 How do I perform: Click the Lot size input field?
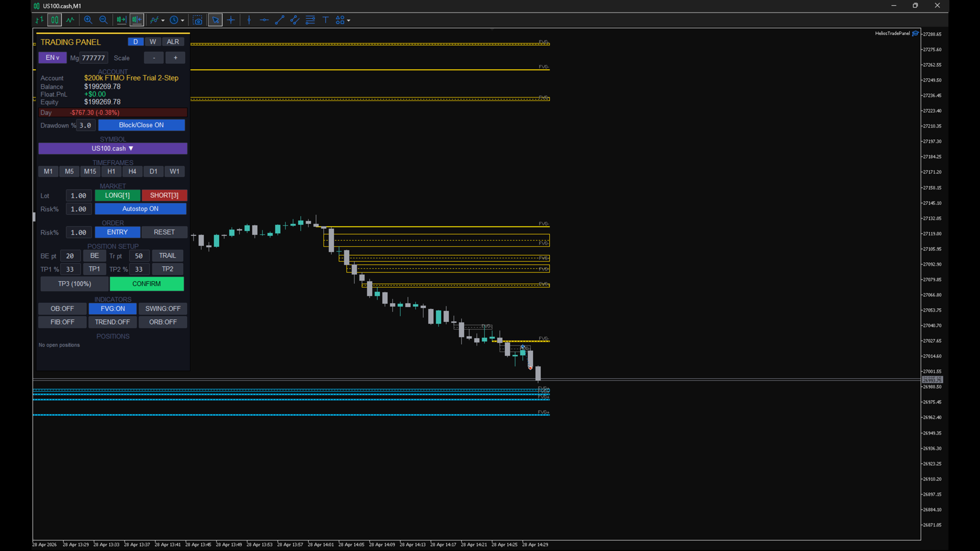pos(79,195)
